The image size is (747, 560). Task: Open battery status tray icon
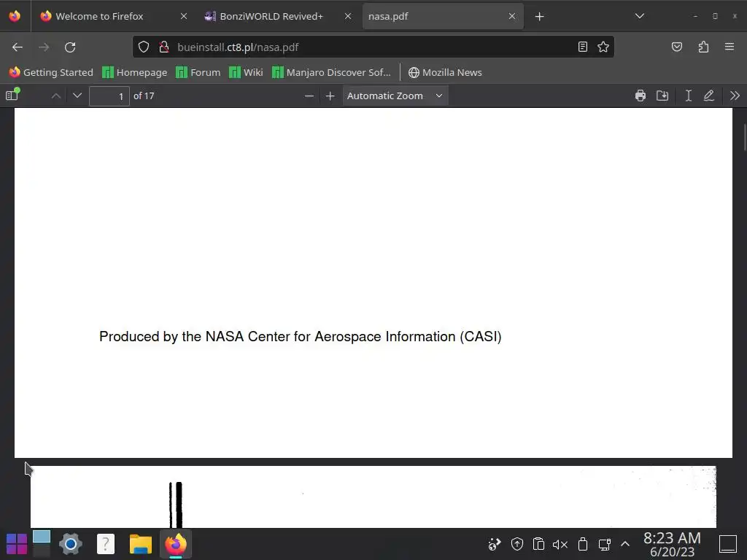(583, 544)
